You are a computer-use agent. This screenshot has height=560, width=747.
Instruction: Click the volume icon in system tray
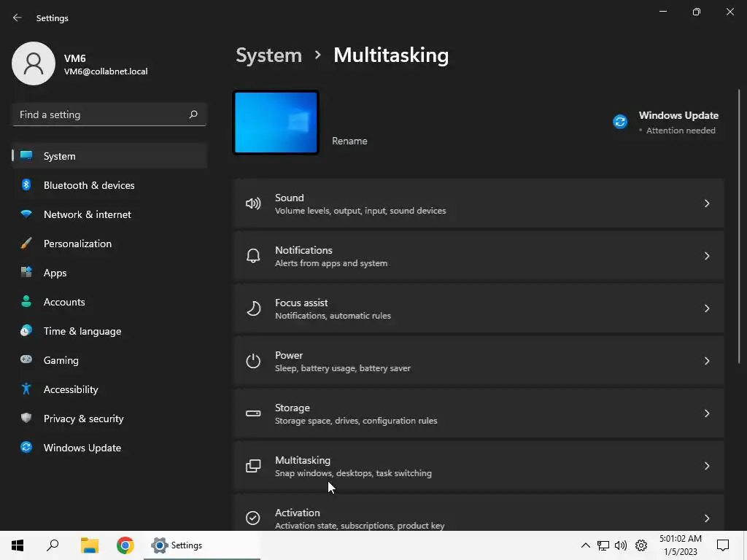620,545
